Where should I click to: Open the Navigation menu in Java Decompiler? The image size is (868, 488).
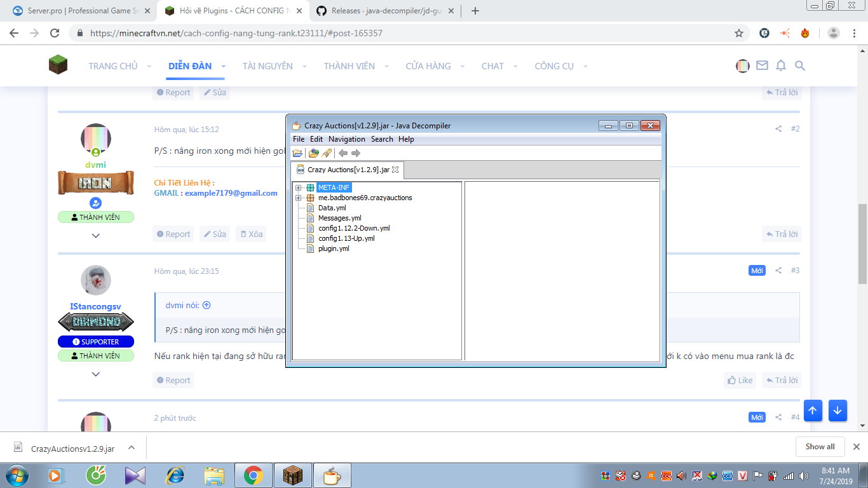[x=347, y=139]
